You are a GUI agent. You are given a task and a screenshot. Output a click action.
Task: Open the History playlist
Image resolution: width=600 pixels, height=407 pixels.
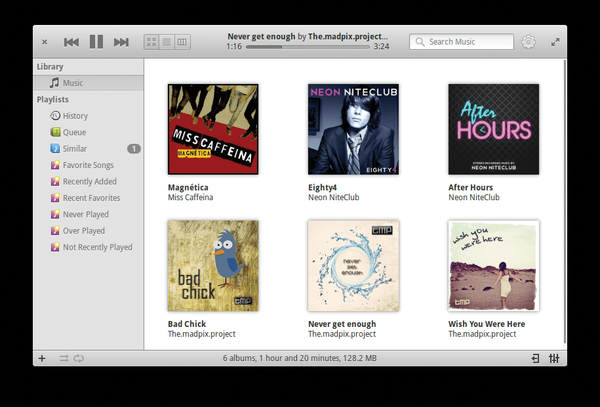[x=88, y=116]
